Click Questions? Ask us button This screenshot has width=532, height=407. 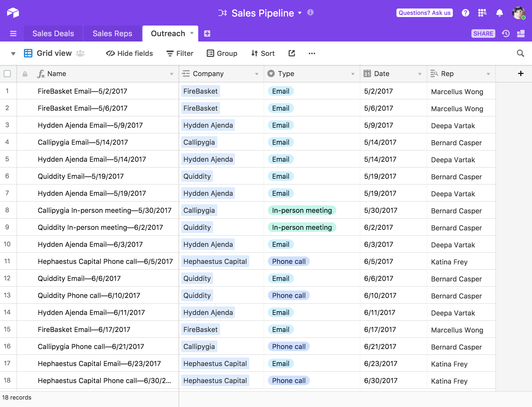tap(424, 13)
